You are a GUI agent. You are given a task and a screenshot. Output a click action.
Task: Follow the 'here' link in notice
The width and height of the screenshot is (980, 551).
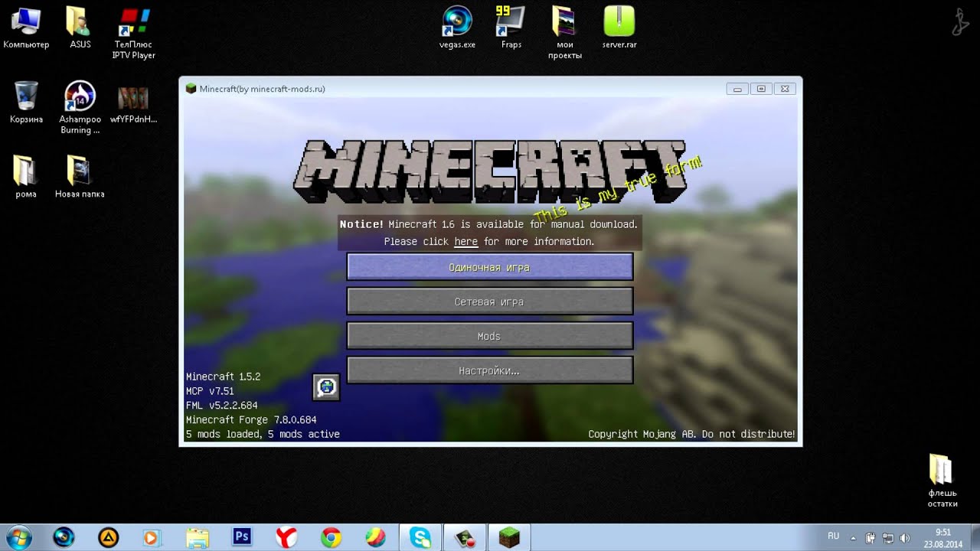465,241
